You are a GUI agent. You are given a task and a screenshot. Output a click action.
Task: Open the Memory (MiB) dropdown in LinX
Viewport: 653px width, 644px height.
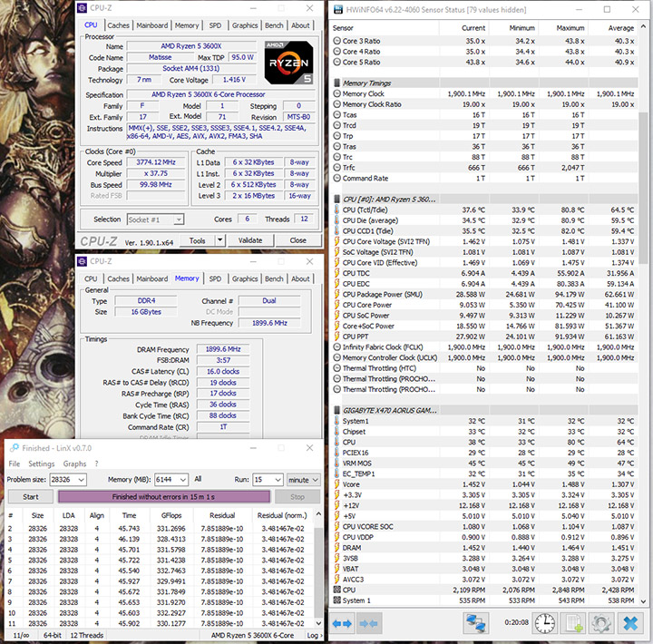181,478
